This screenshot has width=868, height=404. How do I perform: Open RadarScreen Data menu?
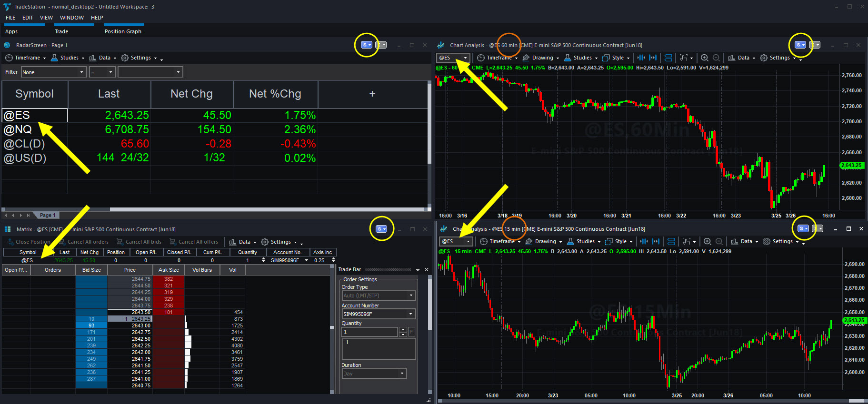click(103, 58)
